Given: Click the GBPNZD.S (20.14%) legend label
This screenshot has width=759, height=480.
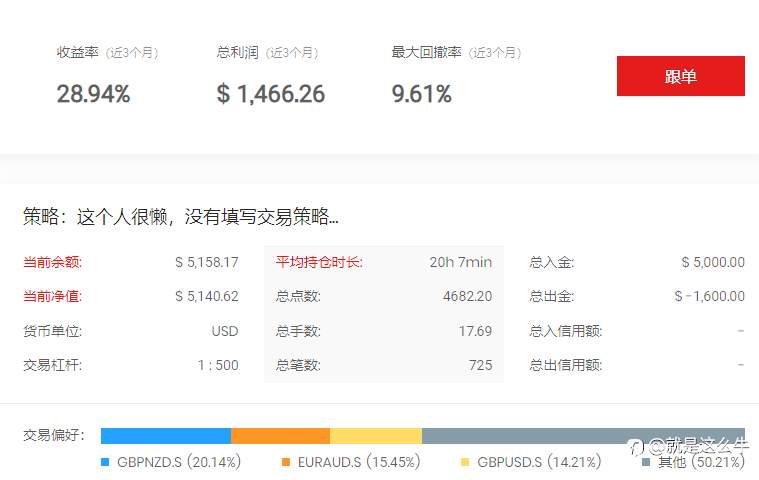Looking at the screenshot, I should tap(179, 462).
